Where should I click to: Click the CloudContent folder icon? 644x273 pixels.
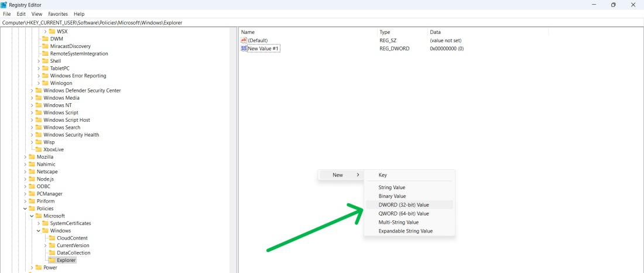(x=52, y=238)
